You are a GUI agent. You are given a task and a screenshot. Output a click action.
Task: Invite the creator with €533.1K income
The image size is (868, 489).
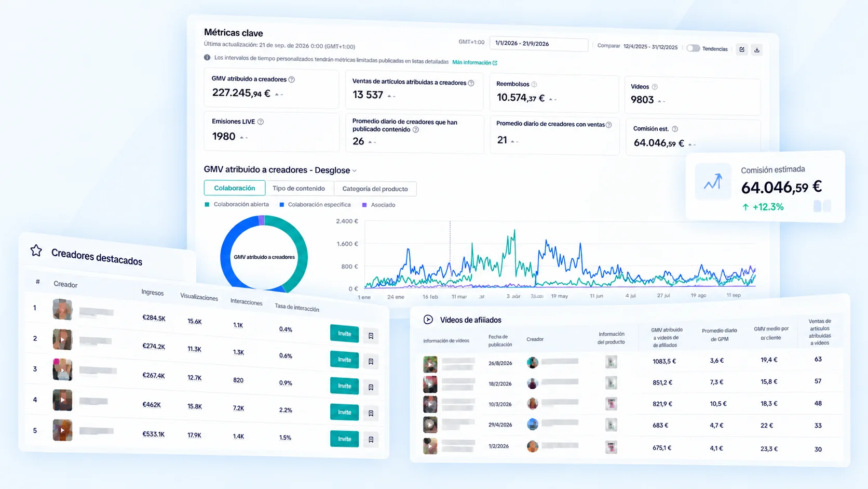(345, 439)
